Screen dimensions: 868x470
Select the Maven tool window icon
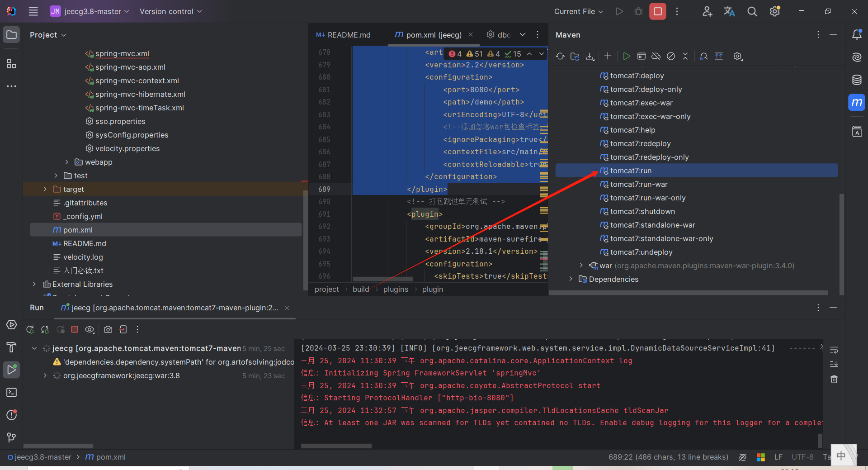tap(857, 103)
